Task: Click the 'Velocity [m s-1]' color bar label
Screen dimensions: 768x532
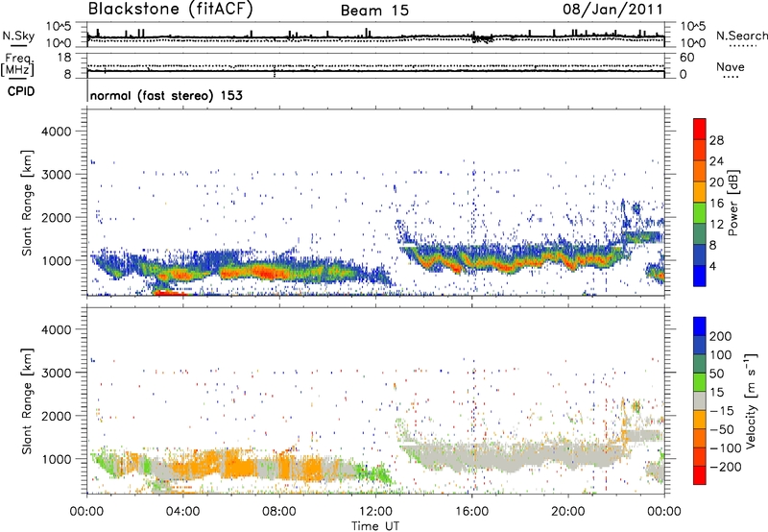Action: [x=752, y=400]
